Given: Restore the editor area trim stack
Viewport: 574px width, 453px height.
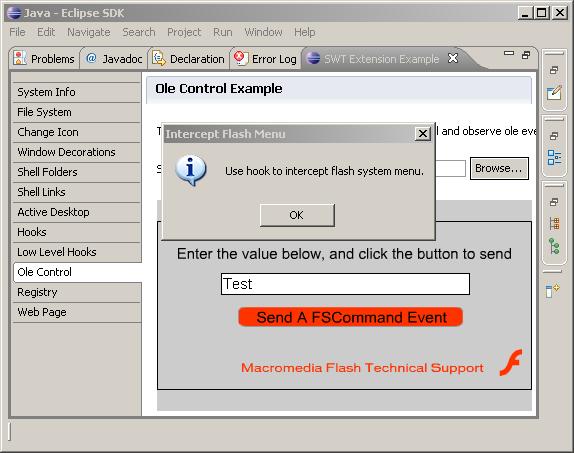Looking at the screenshot, I should coord(554,70).
